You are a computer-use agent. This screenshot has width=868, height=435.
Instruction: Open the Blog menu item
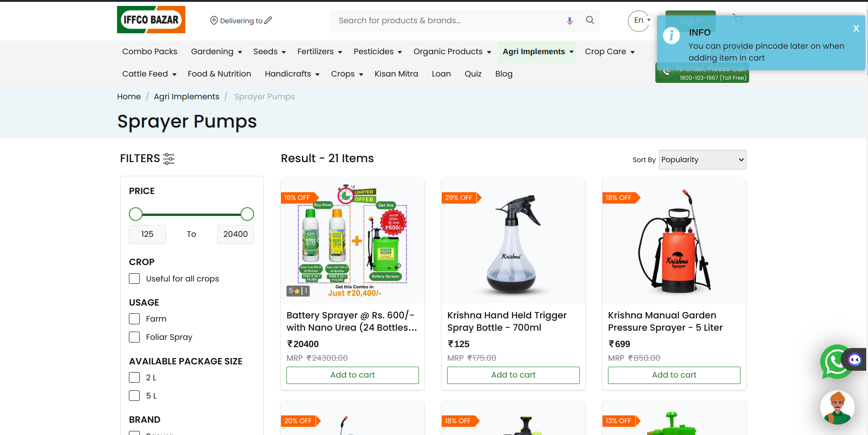(x=504, y=74)
